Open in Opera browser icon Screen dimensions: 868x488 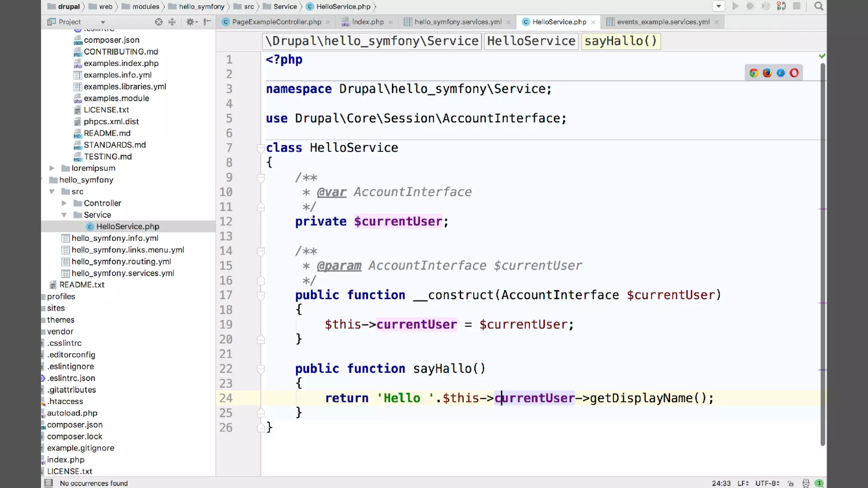794,73
